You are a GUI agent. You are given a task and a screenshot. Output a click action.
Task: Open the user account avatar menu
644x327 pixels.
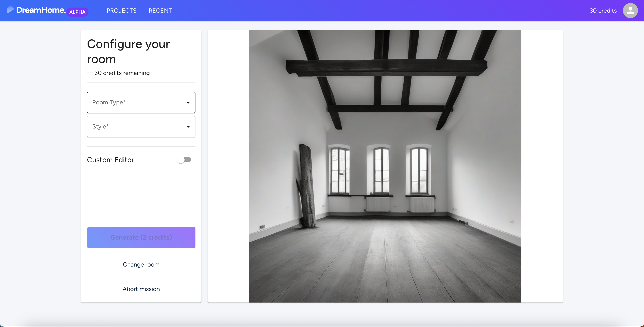pos(630,11)
